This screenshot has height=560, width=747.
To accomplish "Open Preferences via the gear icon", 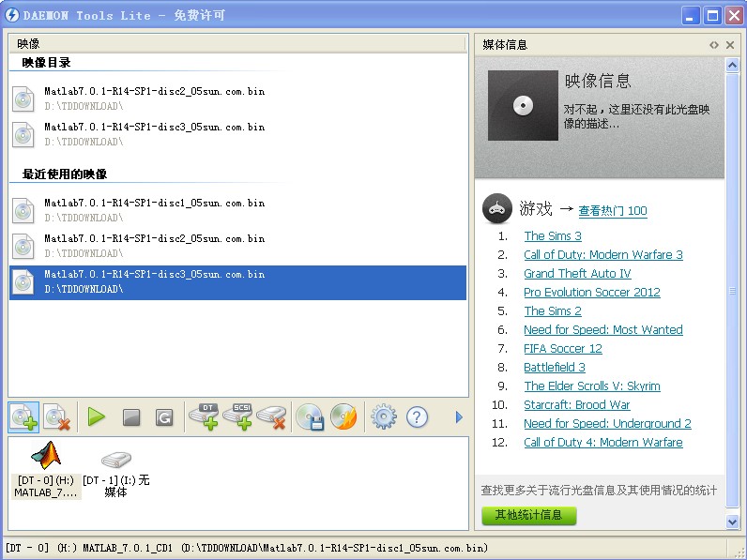I will 384,416.
